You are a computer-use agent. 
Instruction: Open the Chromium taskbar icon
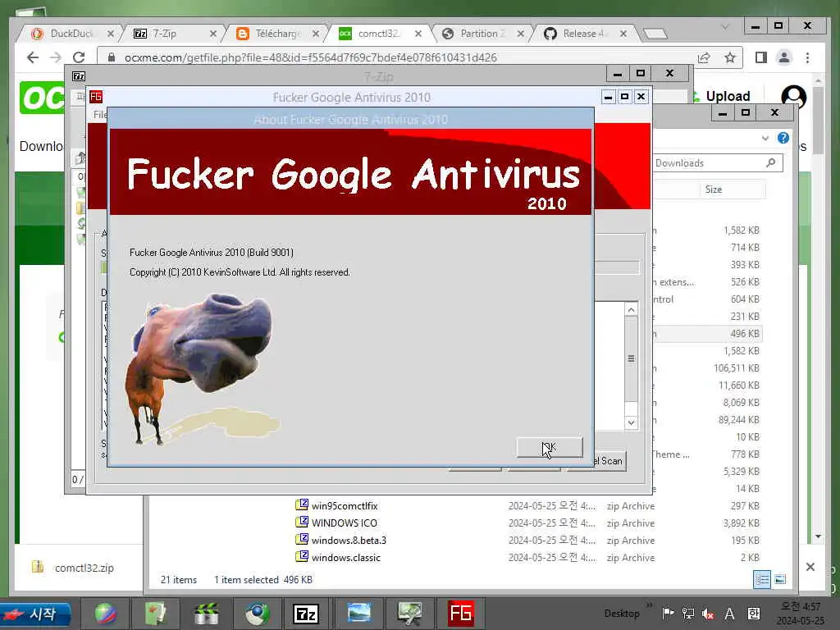click(257, 614)
